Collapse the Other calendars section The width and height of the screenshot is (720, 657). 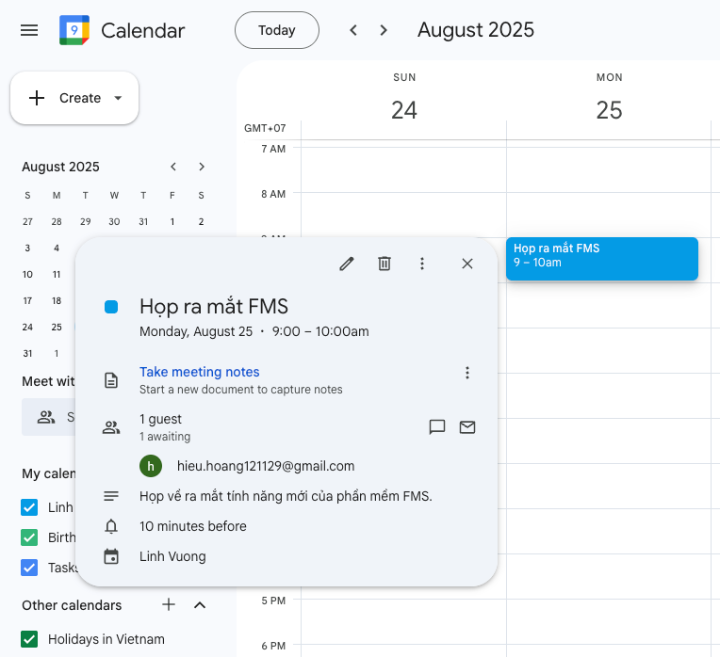coord(199,605)
